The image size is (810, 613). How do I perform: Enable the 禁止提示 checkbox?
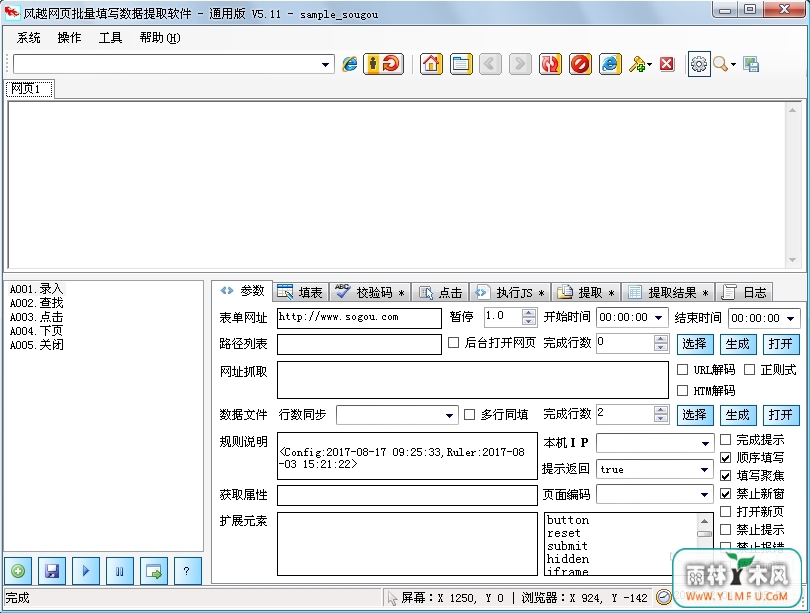coord(726,529)
